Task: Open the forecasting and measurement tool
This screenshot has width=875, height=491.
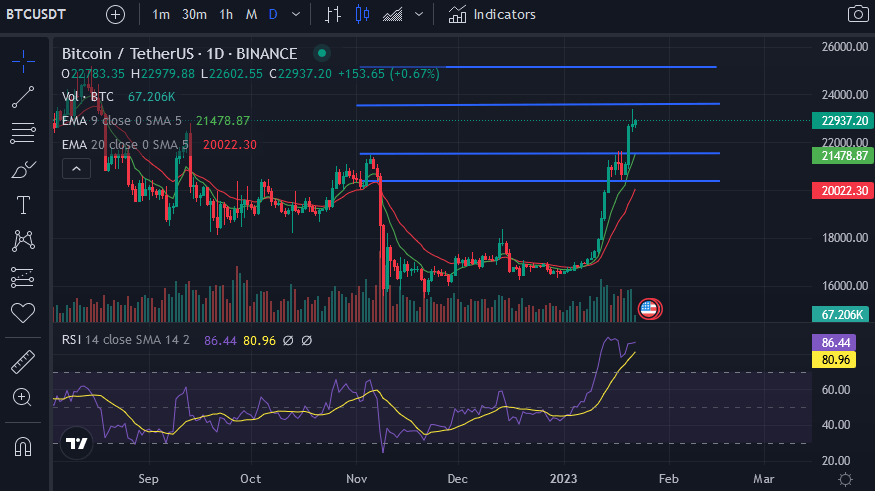Action: tap(23, 277)
